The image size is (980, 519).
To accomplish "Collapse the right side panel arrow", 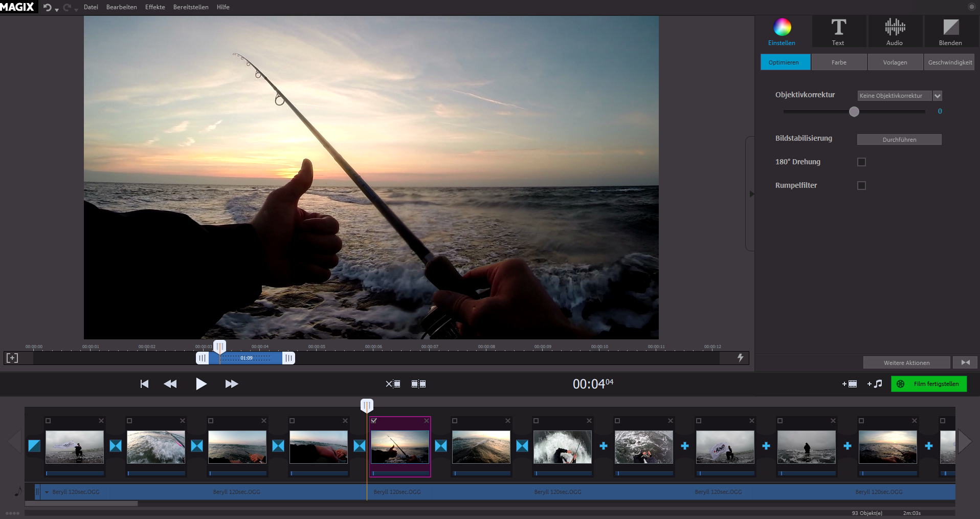I will point(751,194).
